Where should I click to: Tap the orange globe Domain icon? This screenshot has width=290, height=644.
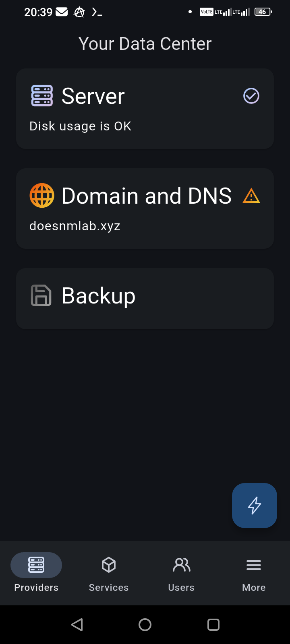click(42, 196)
